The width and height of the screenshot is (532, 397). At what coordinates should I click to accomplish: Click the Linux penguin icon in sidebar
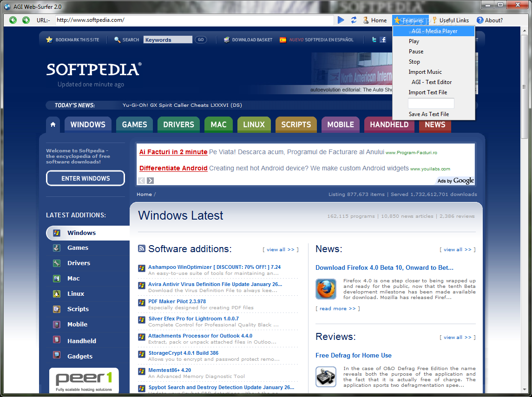[57, 293]
